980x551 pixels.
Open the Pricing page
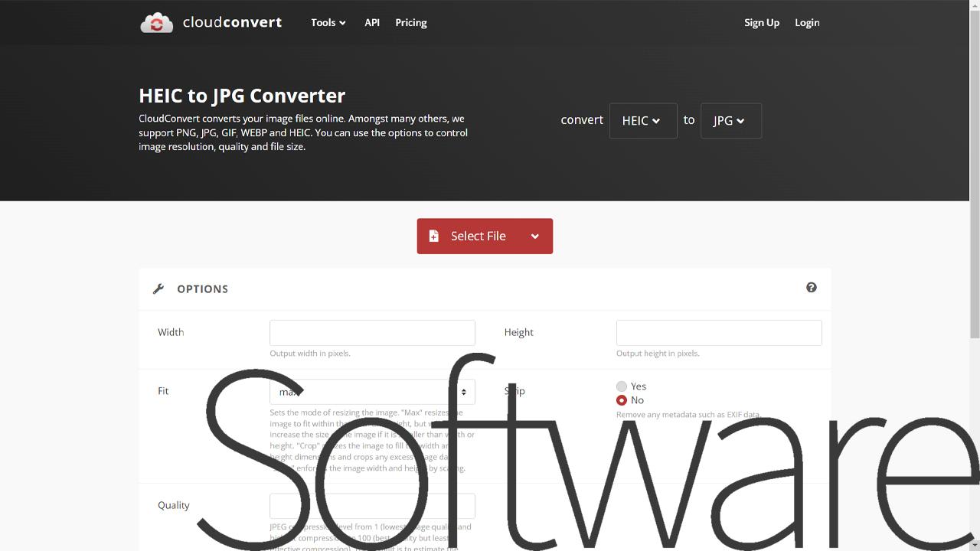(411, 22)
